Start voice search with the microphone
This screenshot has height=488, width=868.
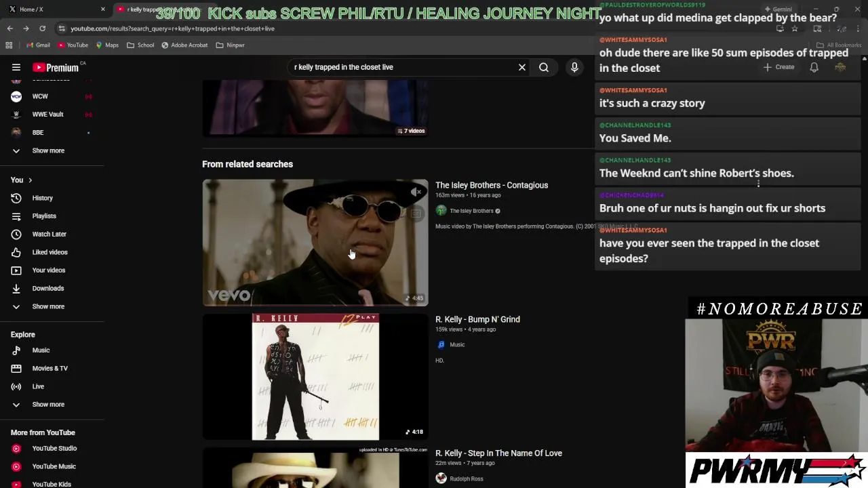tap(574, 67)
